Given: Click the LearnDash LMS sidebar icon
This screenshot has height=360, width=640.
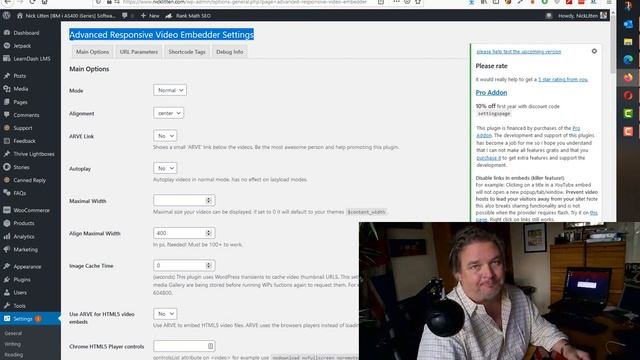Looking at the screenshot, I should [x=7, y=59].
